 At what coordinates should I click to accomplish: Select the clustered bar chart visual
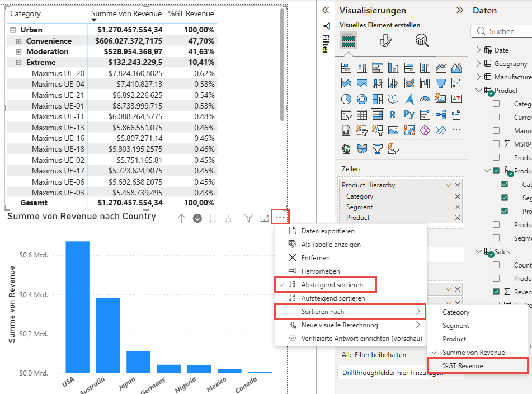(377, 68)
